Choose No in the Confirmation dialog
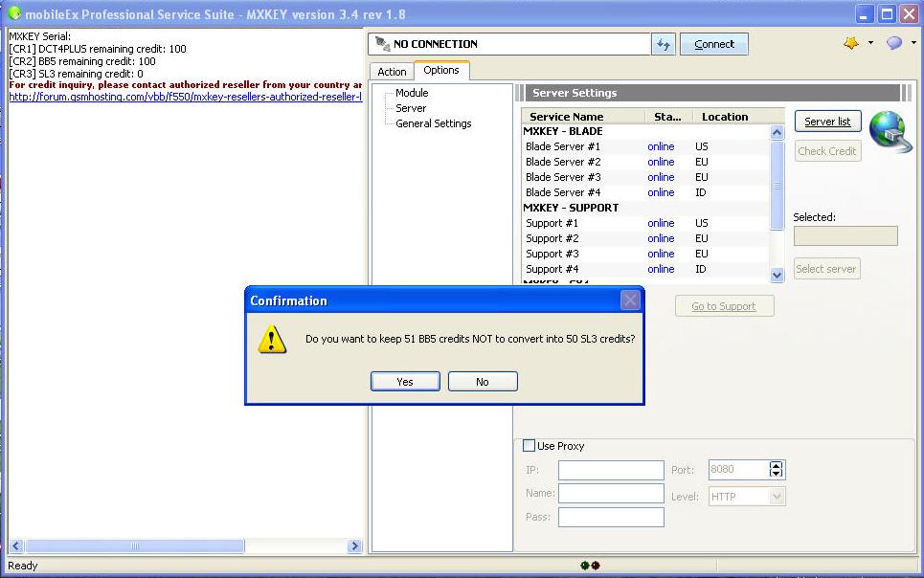Image resolution: width=924 pixels, height=578 pixels. point(483,382)
